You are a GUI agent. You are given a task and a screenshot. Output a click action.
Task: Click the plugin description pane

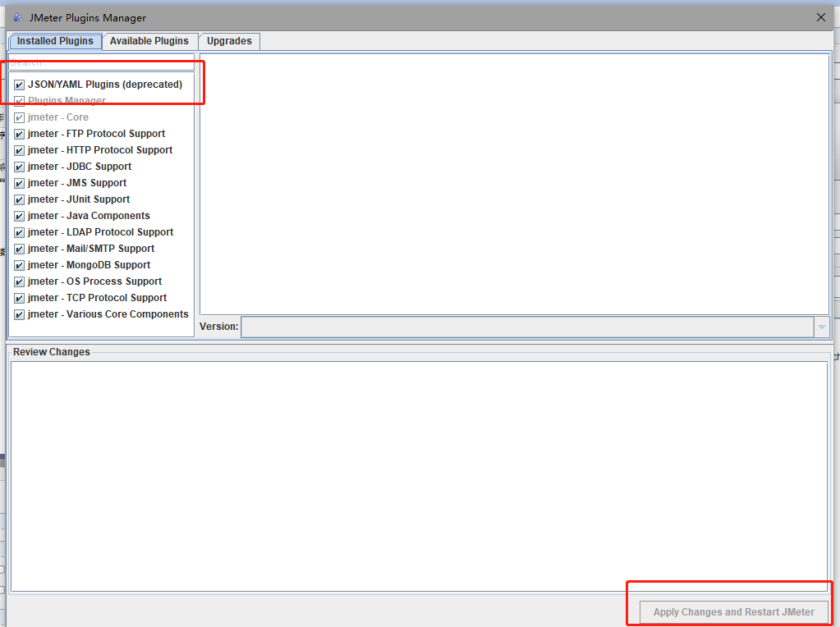click(514, 184)
